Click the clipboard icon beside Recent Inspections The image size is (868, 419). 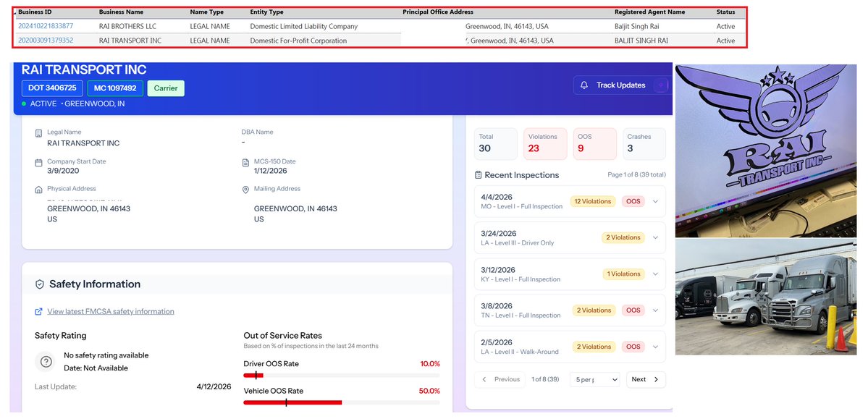479,175
